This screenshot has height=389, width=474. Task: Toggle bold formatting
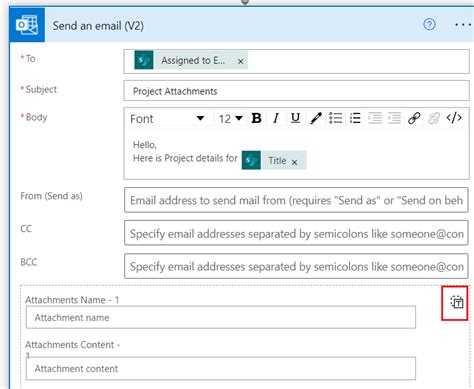[256, 118]
